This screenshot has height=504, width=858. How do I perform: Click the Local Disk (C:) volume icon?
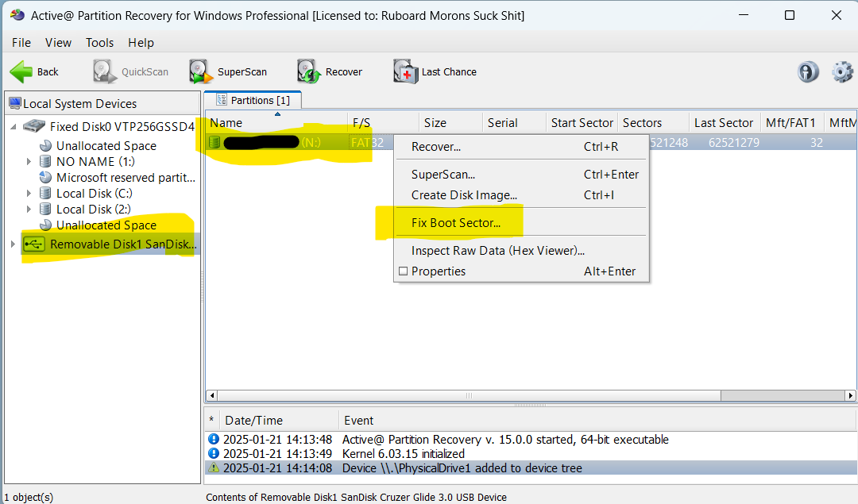[46, 194]
